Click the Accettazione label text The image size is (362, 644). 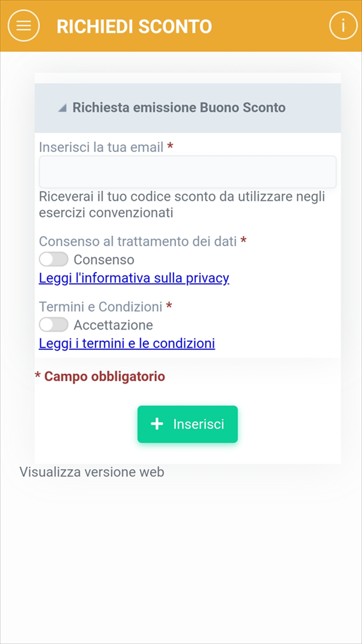pyautogui.click(x=113, y=325)
